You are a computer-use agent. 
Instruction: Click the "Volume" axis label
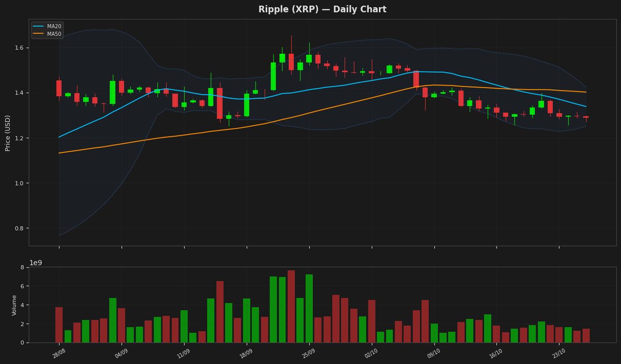coord(14,305)
